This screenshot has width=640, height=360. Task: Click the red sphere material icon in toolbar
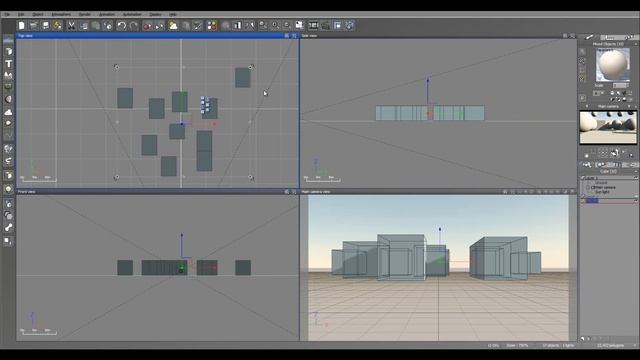point(147,26)
